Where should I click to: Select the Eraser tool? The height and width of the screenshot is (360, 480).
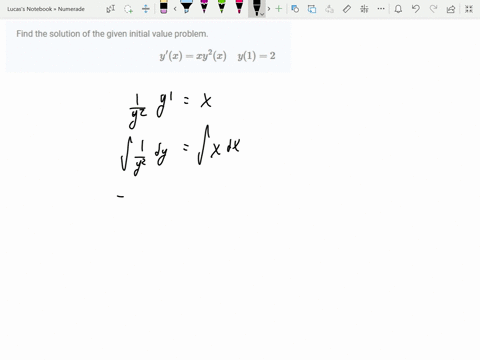(x=163, y=7)
